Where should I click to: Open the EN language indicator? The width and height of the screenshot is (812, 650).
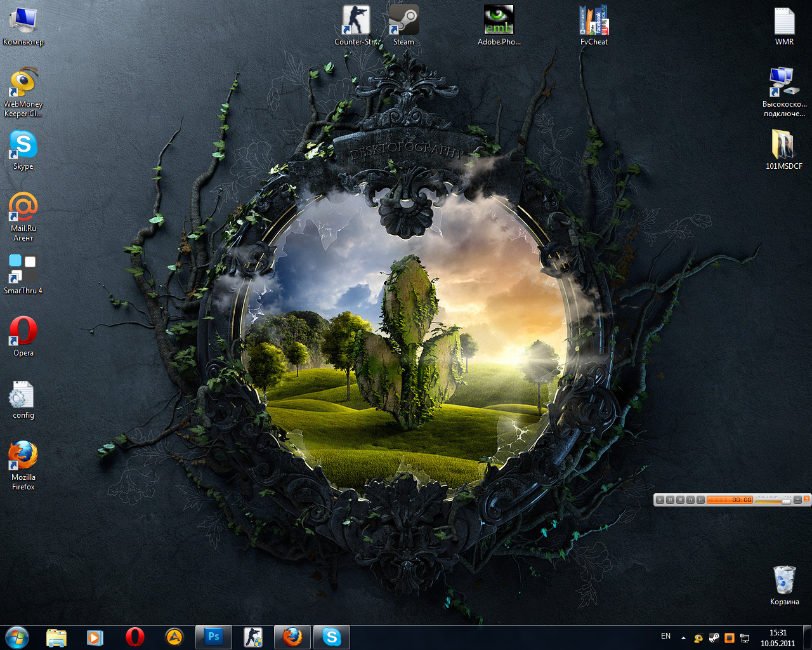pos(665,636)
